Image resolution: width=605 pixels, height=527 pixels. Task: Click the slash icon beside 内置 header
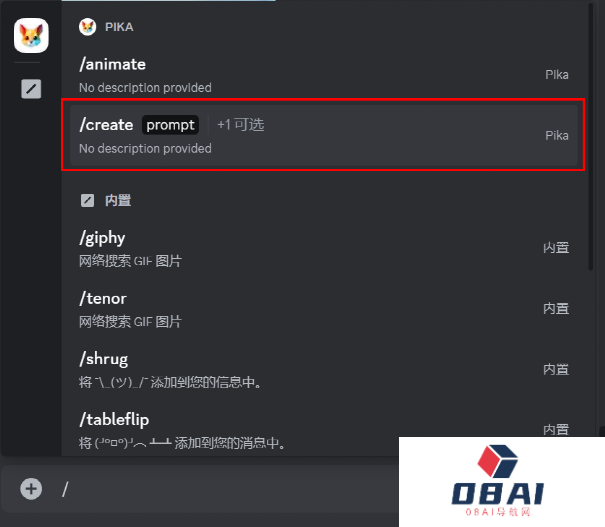pos(87,201)
